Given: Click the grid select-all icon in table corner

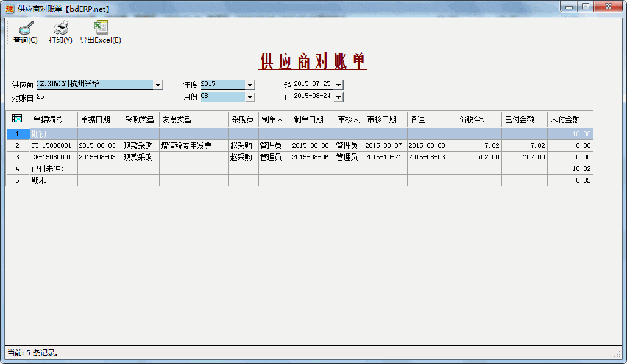Looking at the screenshot, I should tap(17, 119).
